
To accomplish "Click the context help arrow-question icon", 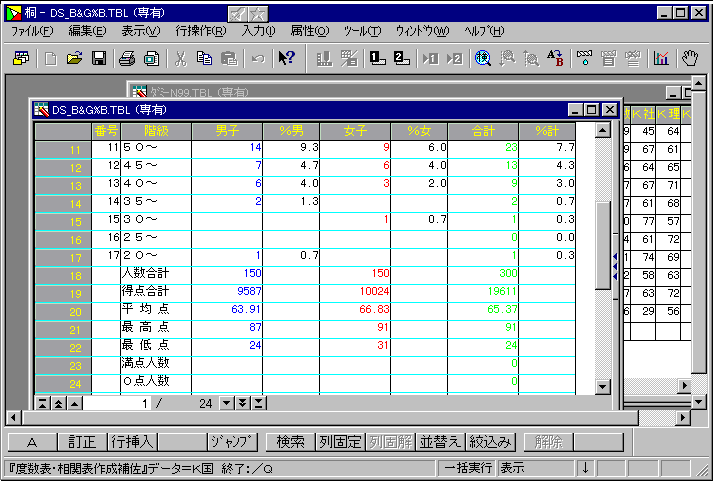I will pos(286,59).
